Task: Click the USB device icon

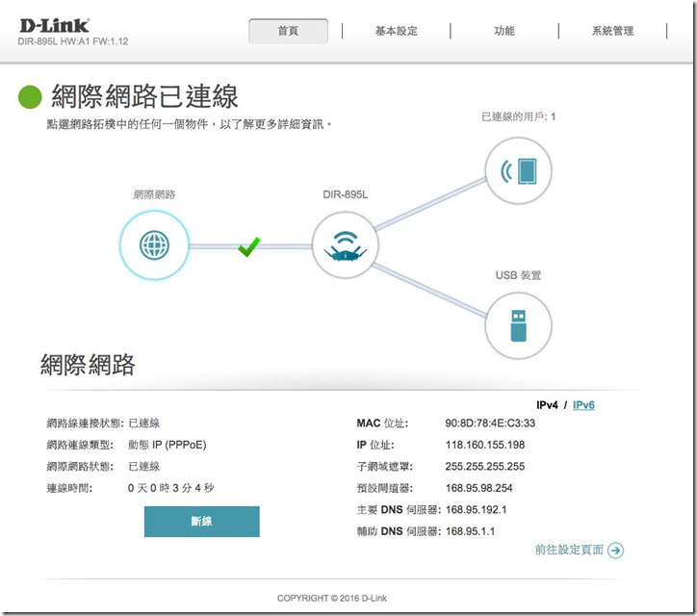Action: tap(518, 325)
